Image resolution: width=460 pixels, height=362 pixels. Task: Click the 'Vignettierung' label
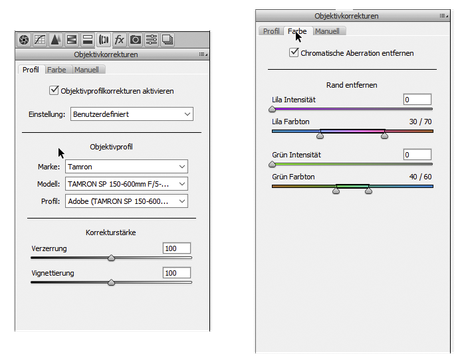pos(53,273)
